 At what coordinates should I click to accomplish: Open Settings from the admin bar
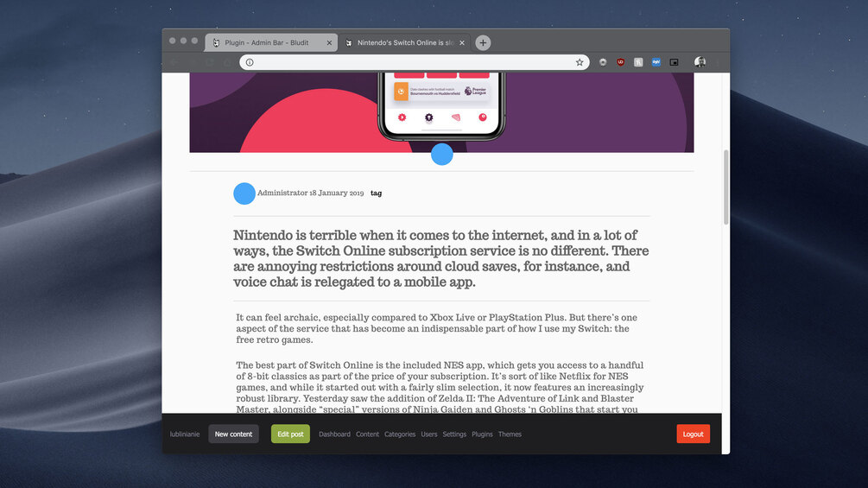(x=454, y=434)
